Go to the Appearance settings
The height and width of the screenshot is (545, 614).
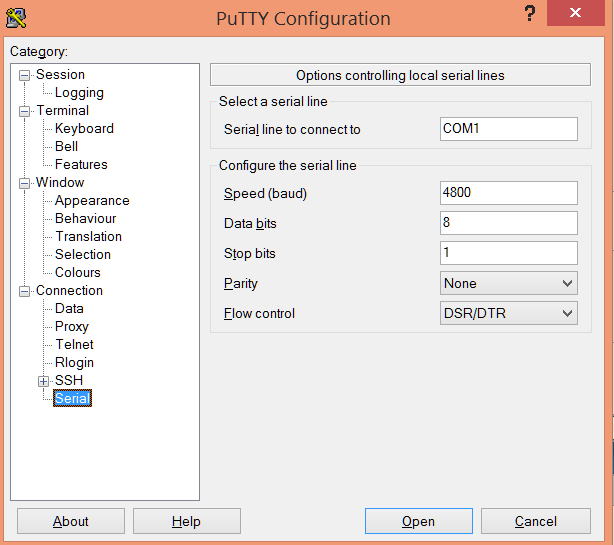point(92,201)
